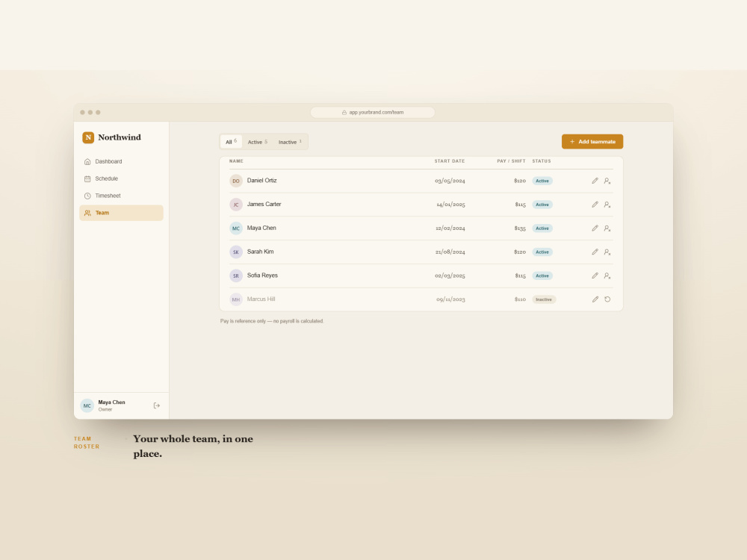This screenshot has height=560, width=747.
Task: Click the Name column header
Action: tap(236, 161)
